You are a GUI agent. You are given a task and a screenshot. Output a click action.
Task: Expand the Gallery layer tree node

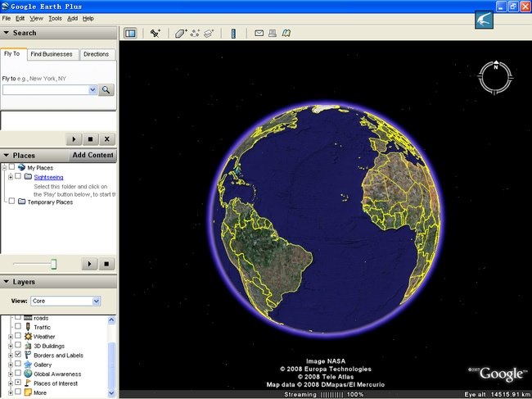point(11,365)
